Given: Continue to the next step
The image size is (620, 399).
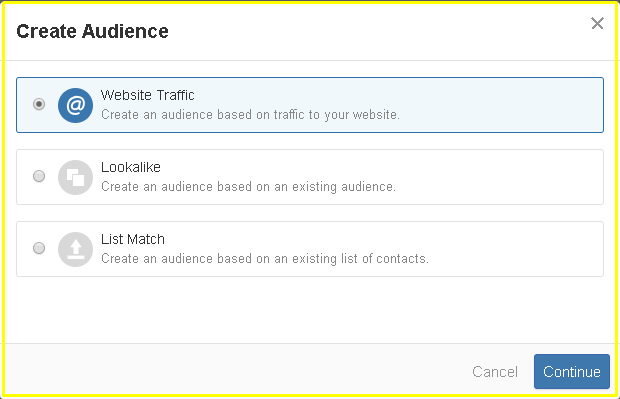Looking at the screenshot, I should point(572,371).
